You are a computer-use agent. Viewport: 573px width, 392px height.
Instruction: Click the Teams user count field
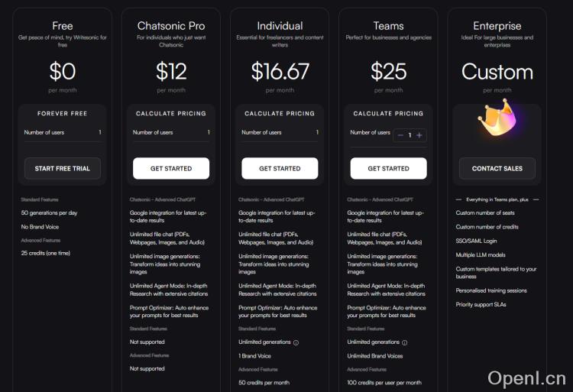[x=410, y=135]
